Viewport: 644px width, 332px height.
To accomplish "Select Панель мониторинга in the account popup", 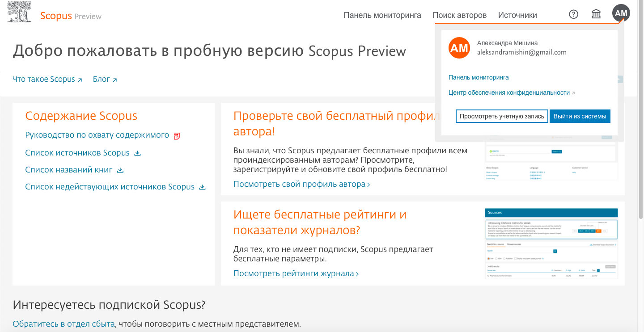I will [x=479, y=77].
